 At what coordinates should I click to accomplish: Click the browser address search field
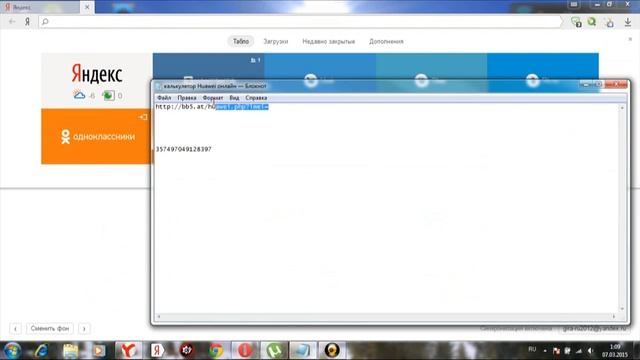point(300,22)
